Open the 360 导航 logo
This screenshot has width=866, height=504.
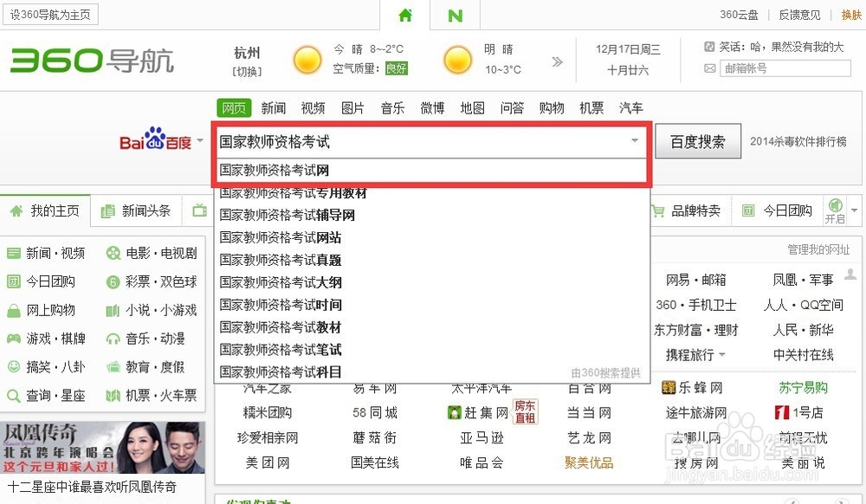pos(92,60)
